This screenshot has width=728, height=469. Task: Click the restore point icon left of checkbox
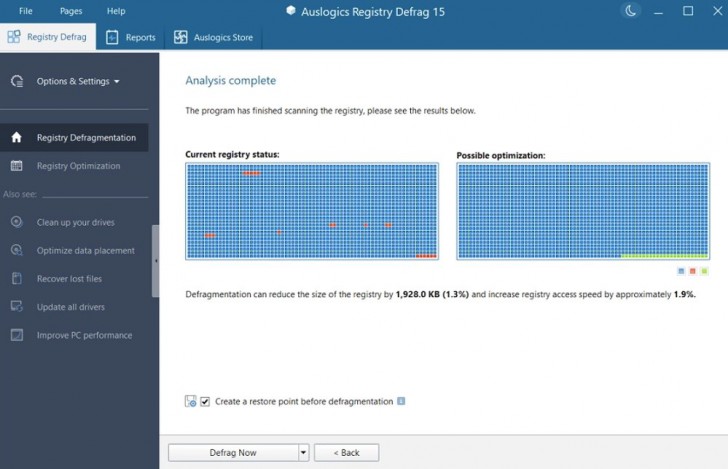pos(190,402)
